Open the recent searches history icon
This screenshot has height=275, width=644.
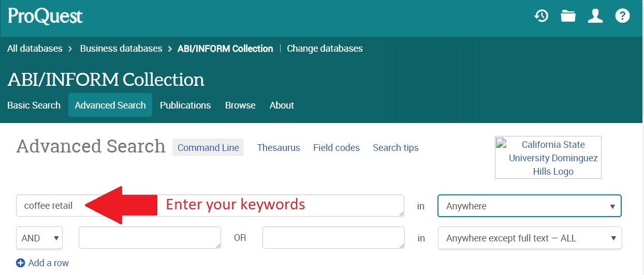tap(541, 16)
